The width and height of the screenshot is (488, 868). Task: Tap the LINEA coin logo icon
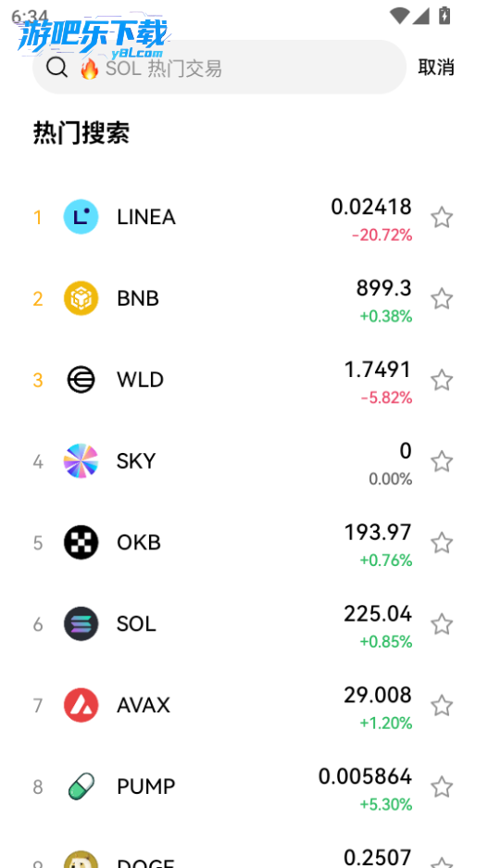[81, 217]
